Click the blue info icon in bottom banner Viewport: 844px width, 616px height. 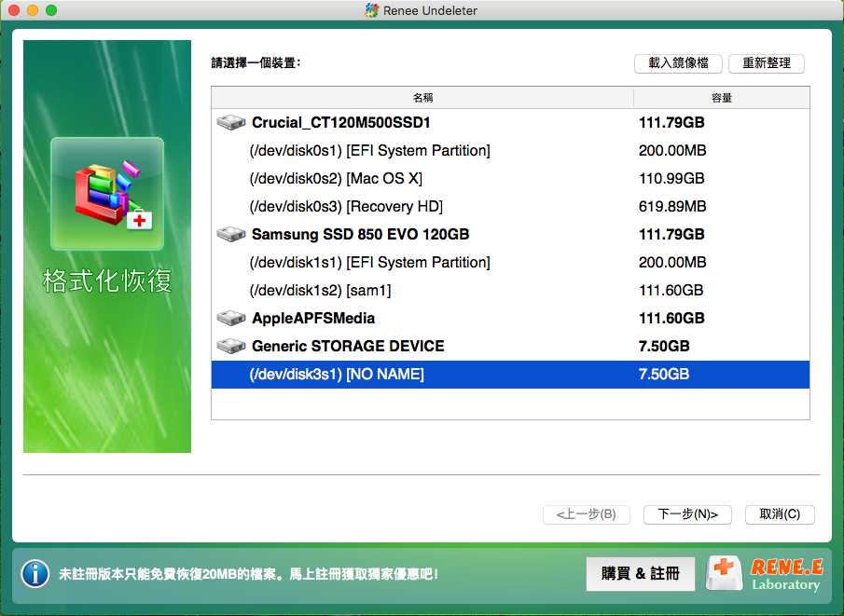(35, 573)
